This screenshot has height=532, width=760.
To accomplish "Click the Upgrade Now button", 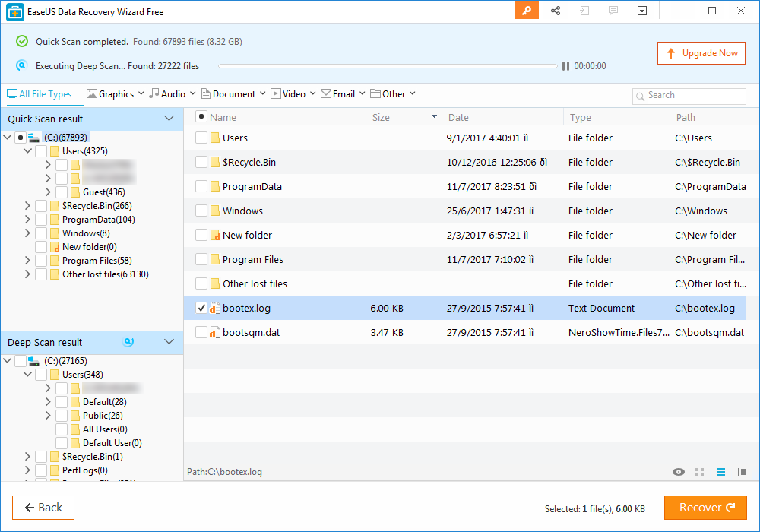I will click(x=701, y=53).
